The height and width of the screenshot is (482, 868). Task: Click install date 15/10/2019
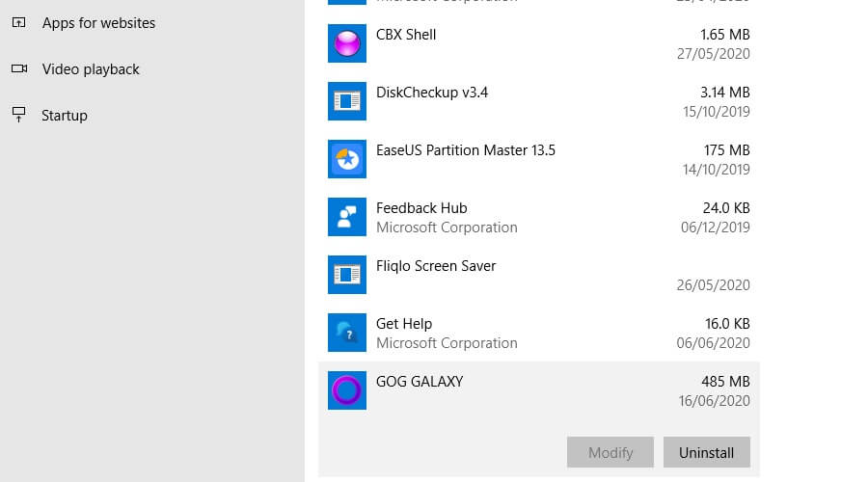[x=716, y=112]
